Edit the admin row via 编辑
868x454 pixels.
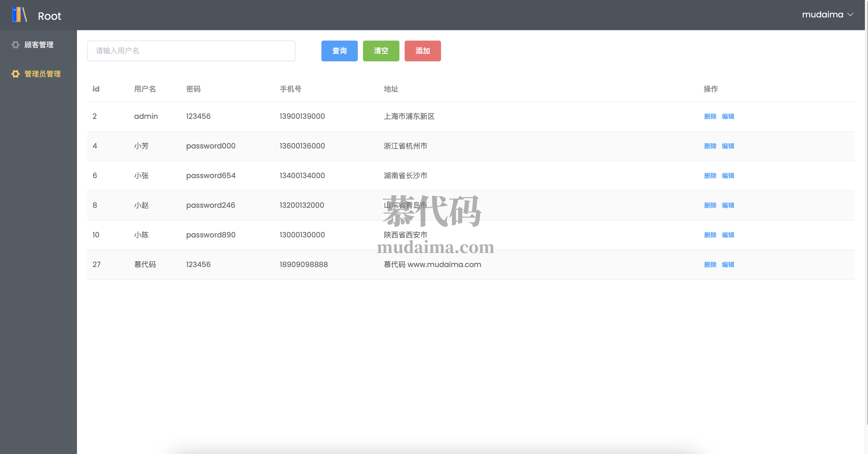click(x=728, y=116)
